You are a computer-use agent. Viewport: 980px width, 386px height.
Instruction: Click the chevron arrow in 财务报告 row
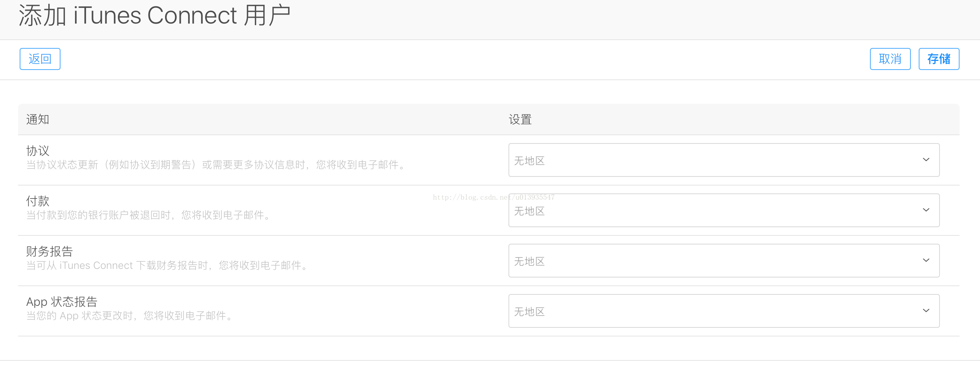click(926, 260)
